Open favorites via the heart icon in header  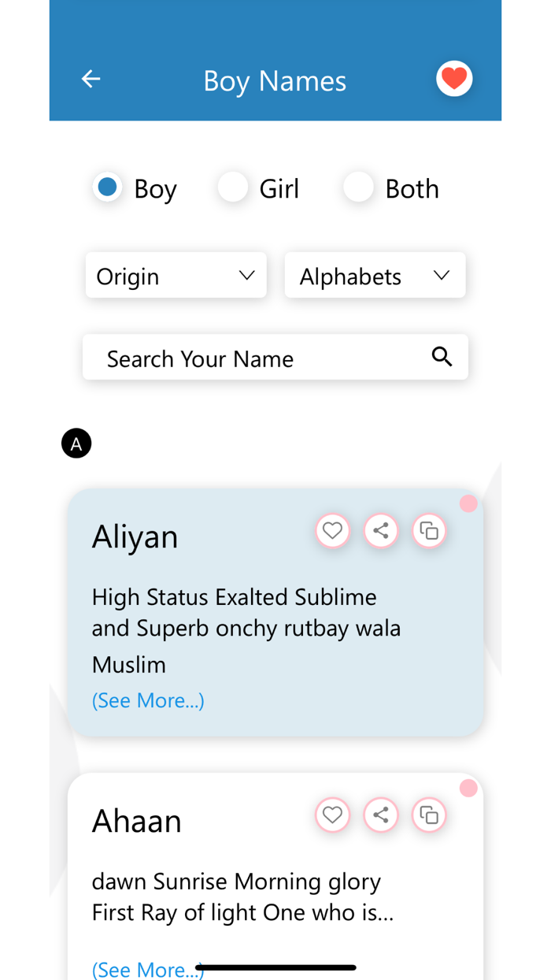pyautogui.click(x=454, y=78)
